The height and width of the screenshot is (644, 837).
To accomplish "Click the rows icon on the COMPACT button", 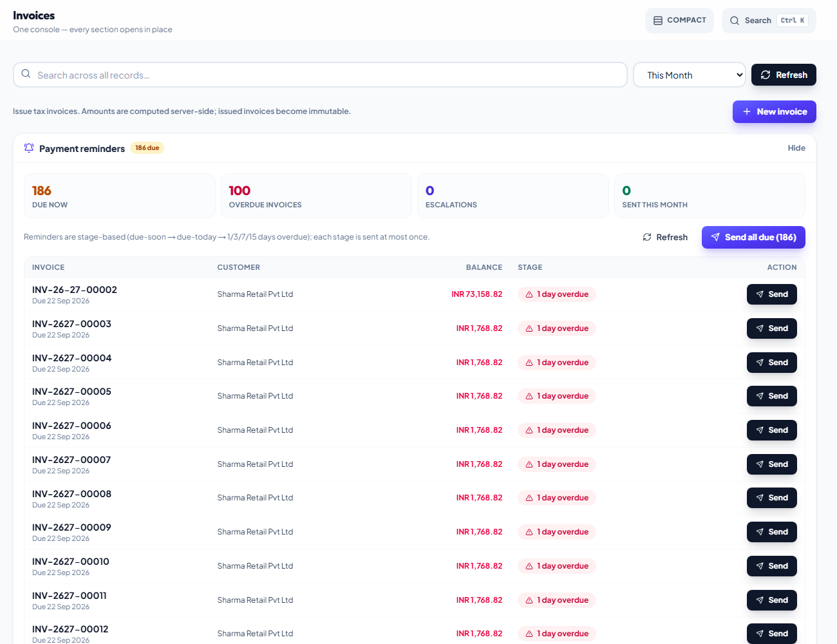I will 658,21.
